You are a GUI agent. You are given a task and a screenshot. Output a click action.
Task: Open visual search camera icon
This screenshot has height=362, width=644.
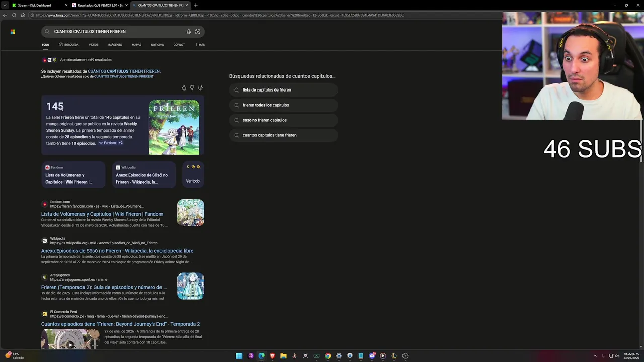coord(198,32)
